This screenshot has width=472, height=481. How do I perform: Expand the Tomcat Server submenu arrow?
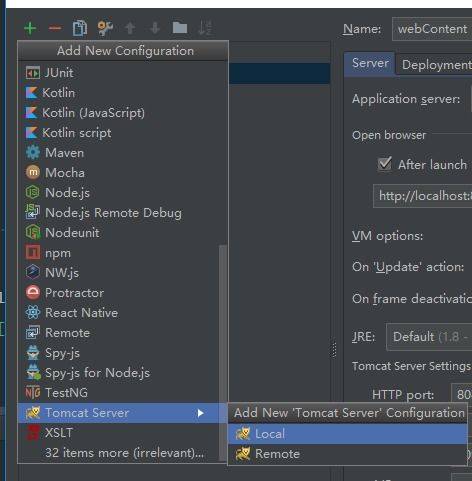tap(200, 413)
